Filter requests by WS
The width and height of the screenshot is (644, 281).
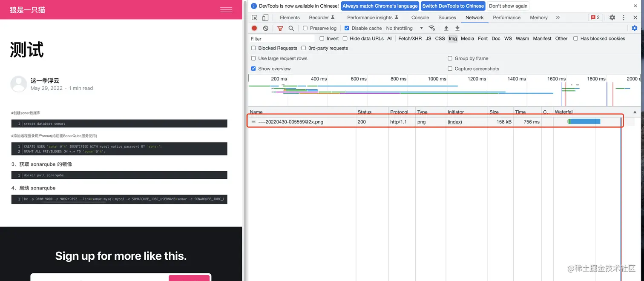508,38
